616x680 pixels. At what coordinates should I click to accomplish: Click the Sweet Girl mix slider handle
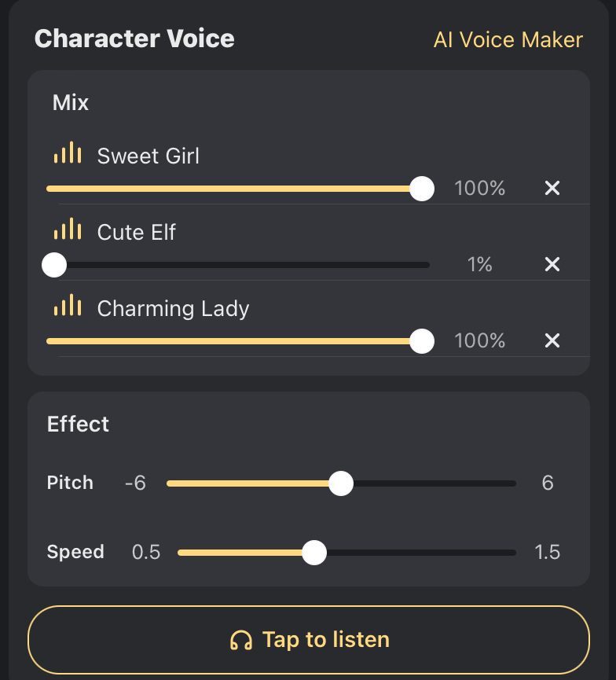(423, 189)
